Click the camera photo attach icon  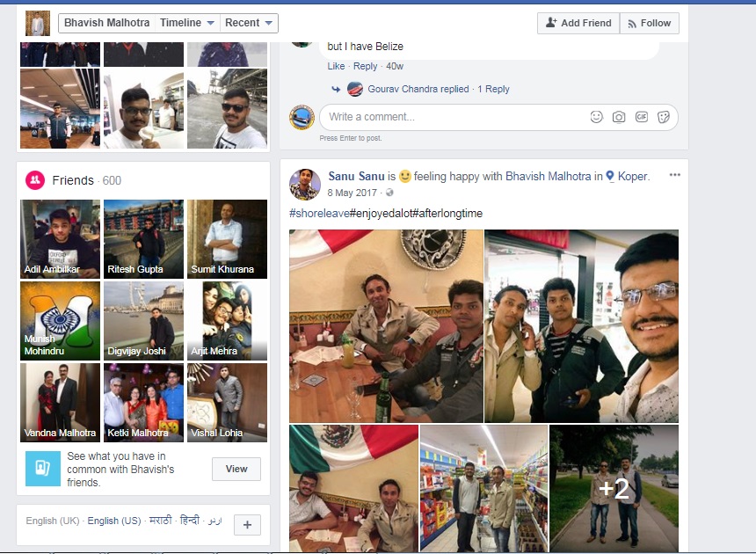[x=619, y=117]
